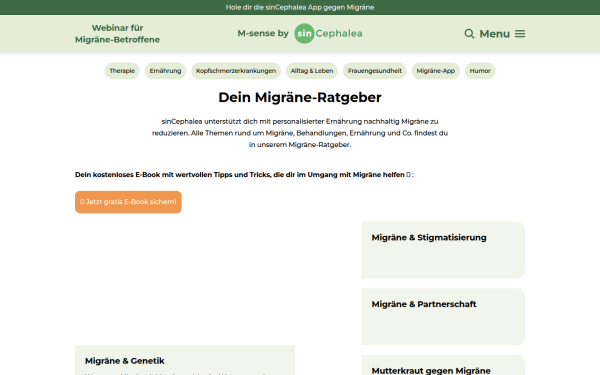This screenshot has height=375, width=600.
Task: Open Mutterkraut gegen Migräne article card
Action: 443,365
